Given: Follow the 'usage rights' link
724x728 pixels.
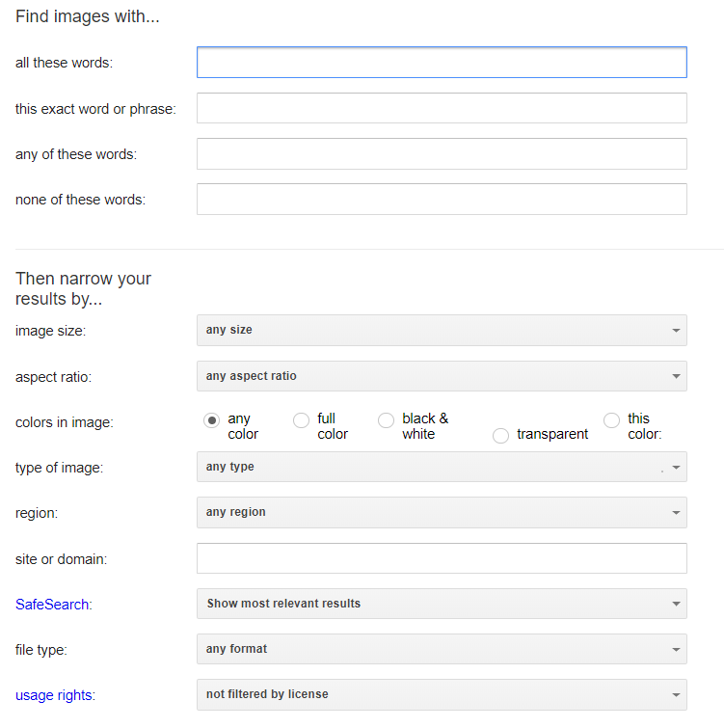Looking at the screenshot, I should click(54, 695).
